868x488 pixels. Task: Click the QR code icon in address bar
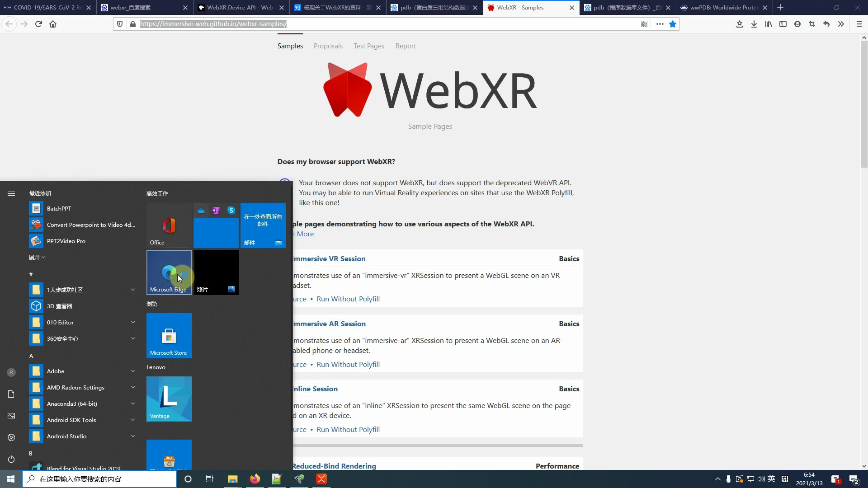click(644, 24)
